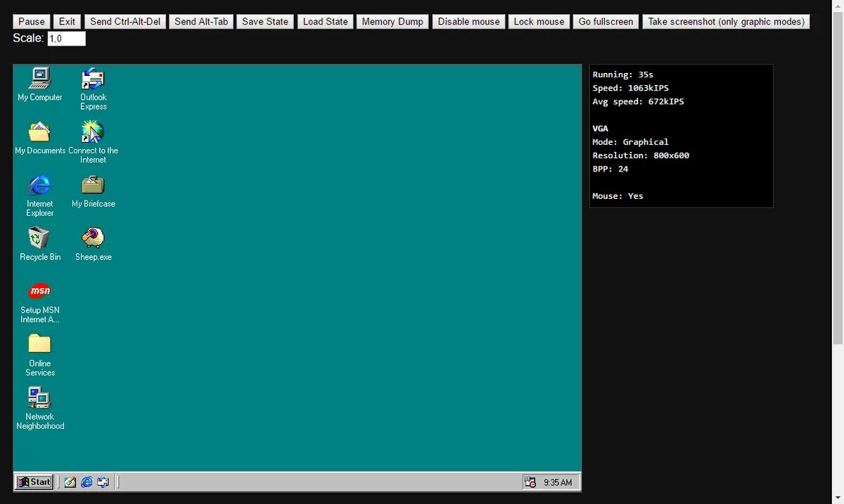Click the Task Scheduler tray icon
The image size is (844, 504).
(530, 482)
